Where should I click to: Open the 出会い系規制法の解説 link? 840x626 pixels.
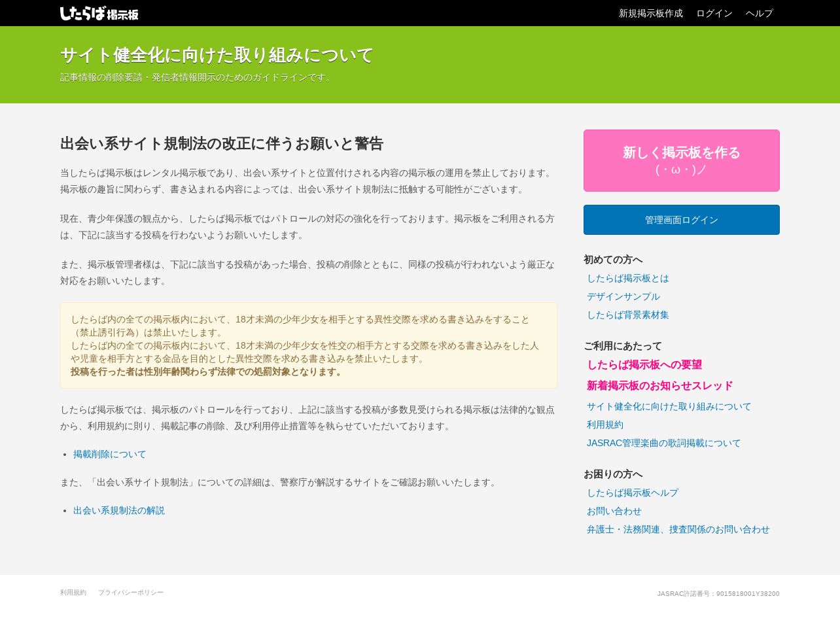pyautogui.click(x=119, y=510)
